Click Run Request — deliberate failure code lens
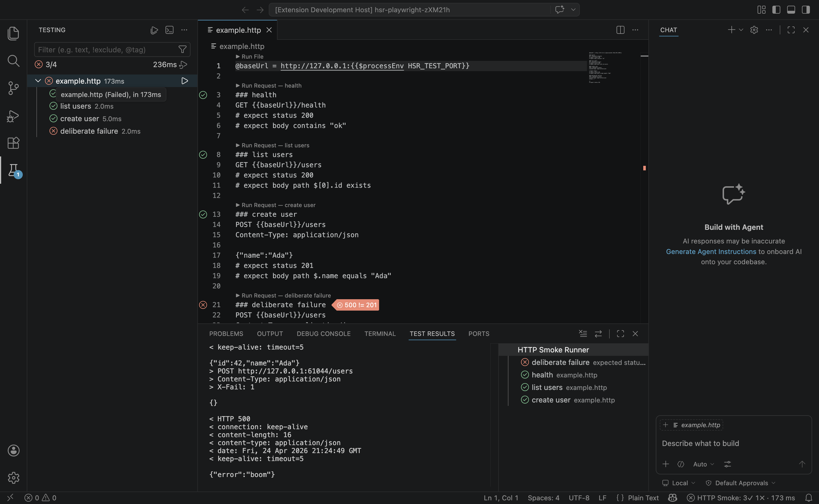 [283, 296]
